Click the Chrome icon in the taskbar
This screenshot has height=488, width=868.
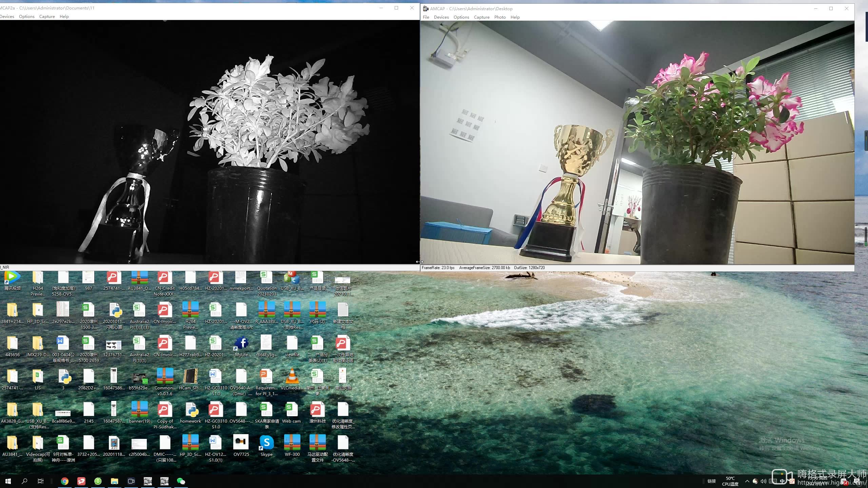(64, 481)
